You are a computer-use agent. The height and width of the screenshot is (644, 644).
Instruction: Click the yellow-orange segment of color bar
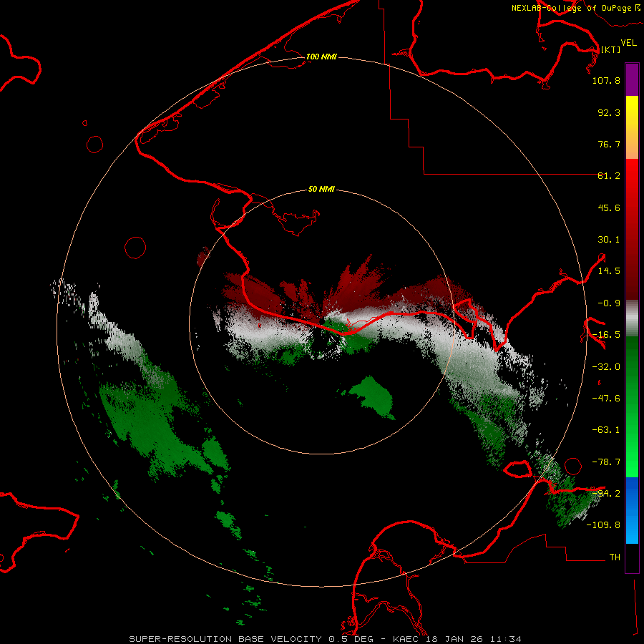(632, 127)
